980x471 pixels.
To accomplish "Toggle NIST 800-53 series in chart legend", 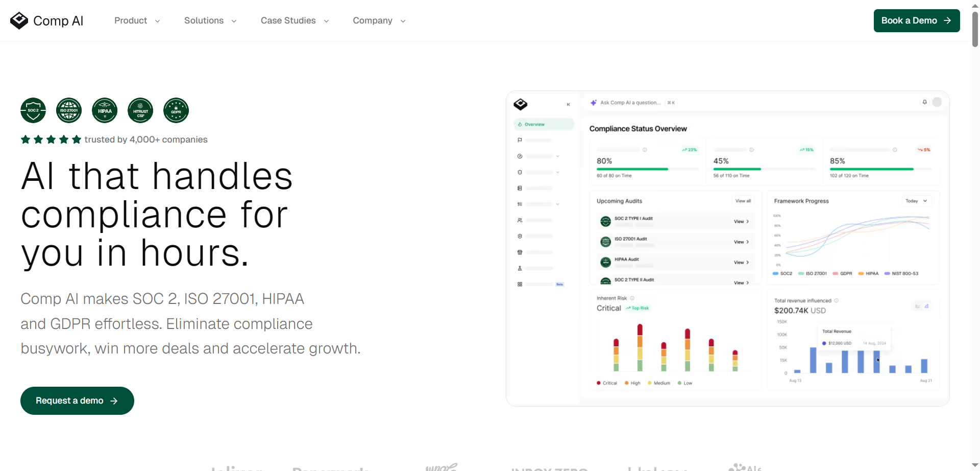I will [901, 273].
